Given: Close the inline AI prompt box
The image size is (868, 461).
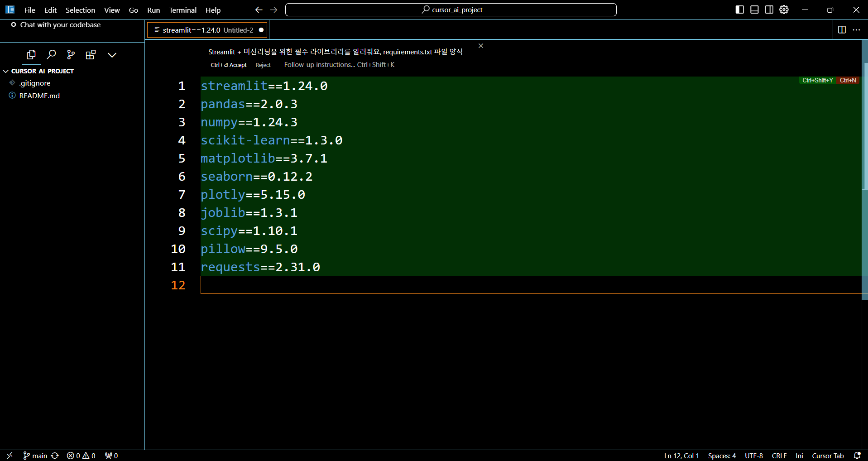Looking at the screenshot, I should [x=481, y=46].
